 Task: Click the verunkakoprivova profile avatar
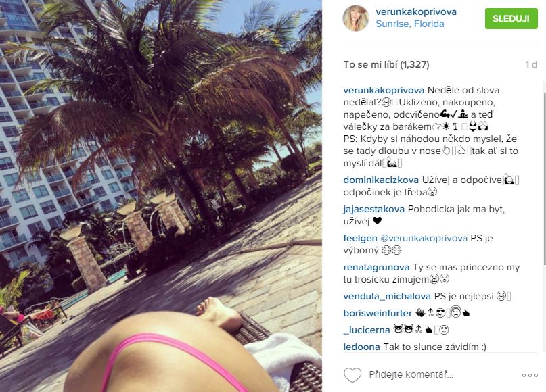point(355,18)
